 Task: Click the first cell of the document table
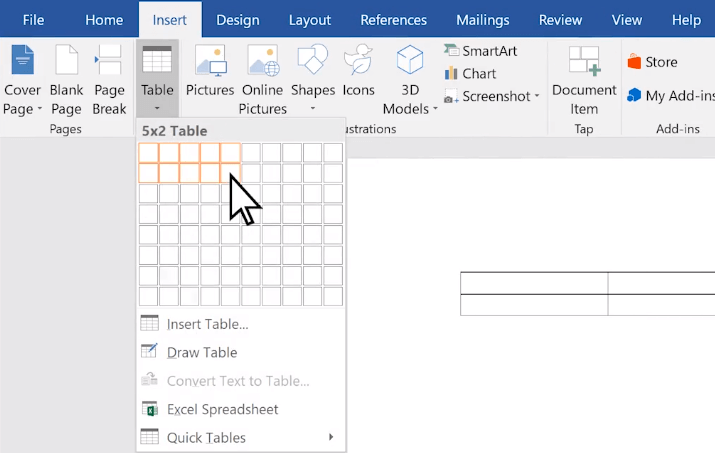533,282
